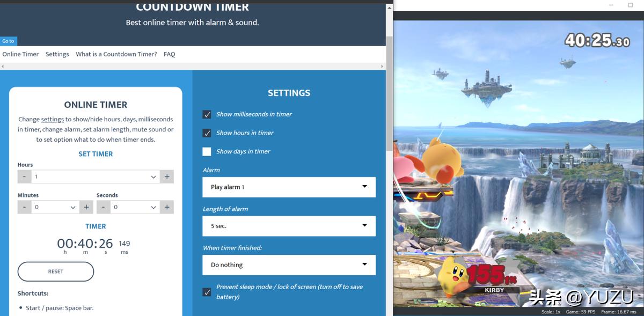This screenshot has height=316, width=644.
Task: Expand the Hours dropdown showing 1
Action: click(x=96, y=177)
